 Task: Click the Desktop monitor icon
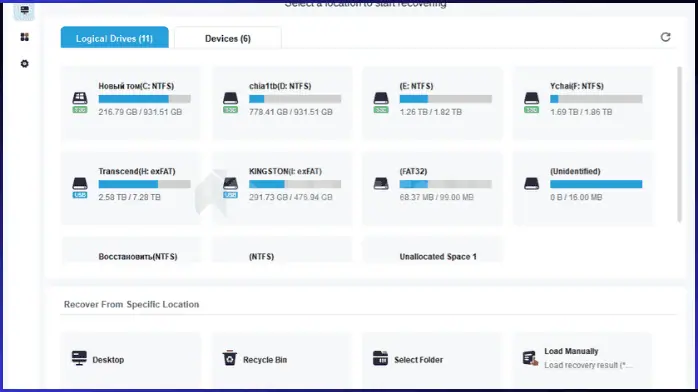(79, 358)
